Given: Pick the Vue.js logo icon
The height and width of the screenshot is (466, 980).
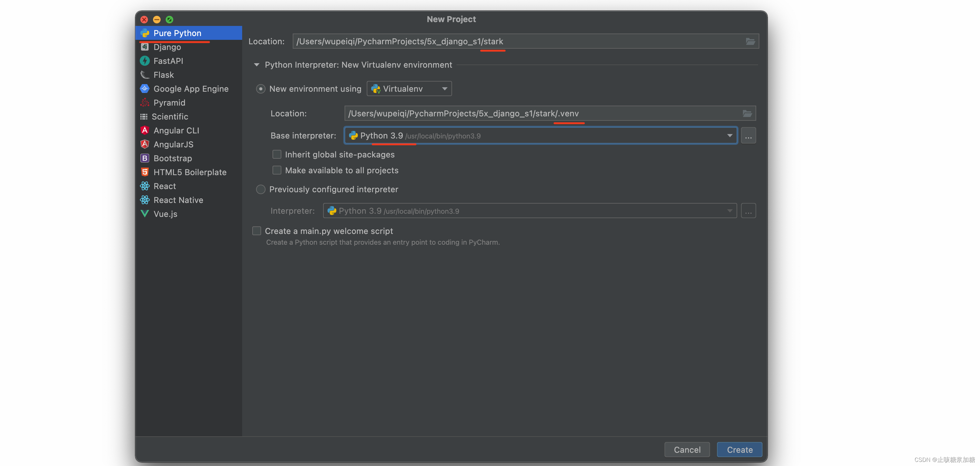Looking at the screenshot, I should point(144,214).
